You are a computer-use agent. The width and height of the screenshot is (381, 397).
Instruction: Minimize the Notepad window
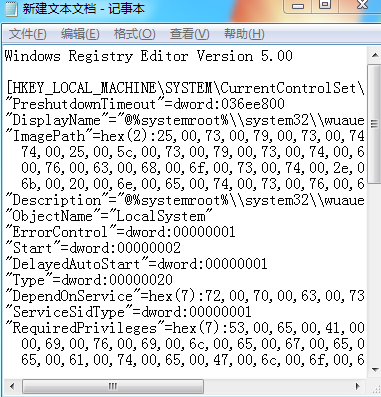point(298,6)
